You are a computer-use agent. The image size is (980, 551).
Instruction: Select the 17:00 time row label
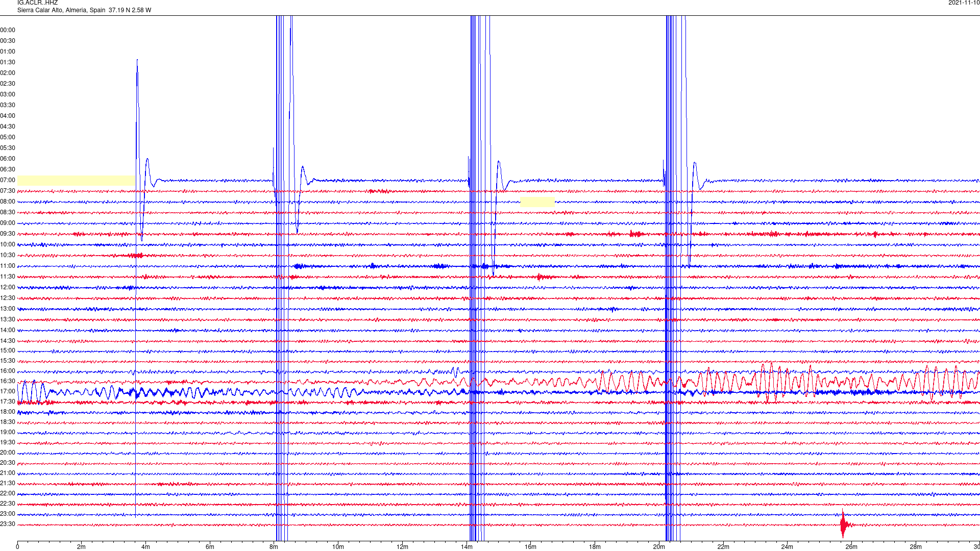(x=8, y=391)
